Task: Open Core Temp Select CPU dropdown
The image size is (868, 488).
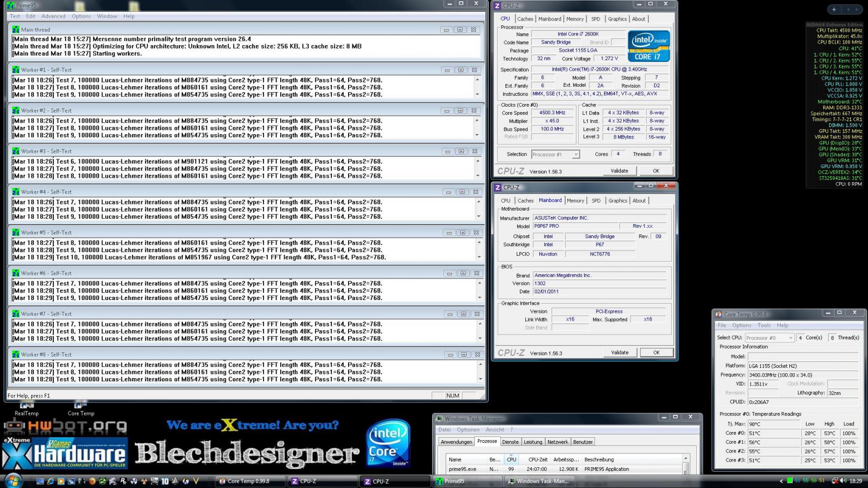Action: pyautogui.click(x=790, y=338)
